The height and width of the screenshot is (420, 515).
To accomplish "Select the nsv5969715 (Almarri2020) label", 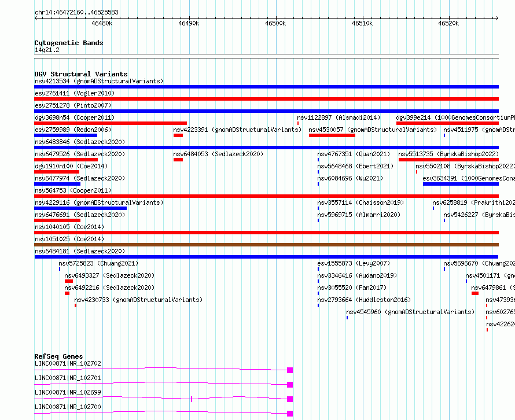I will tap(359, 215).
